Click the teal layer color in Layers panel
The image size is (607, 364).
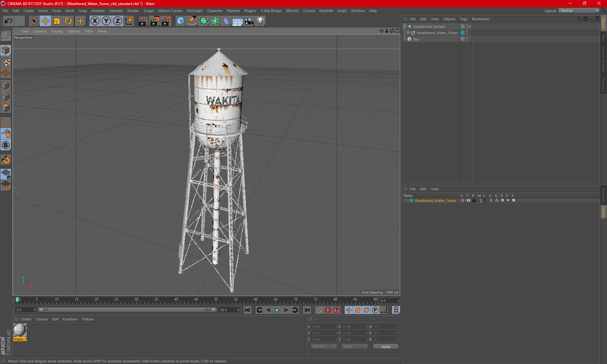(x=411, y=201)
